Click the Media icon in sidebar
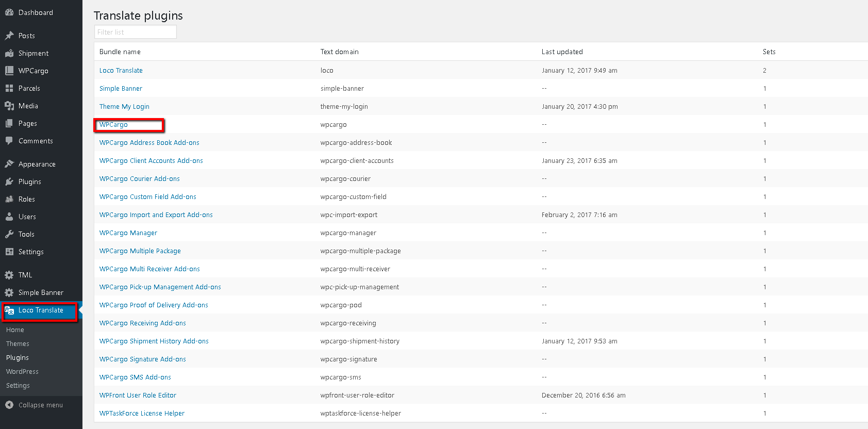The height and width of the screenshot is (429, 868). [9, 106]
